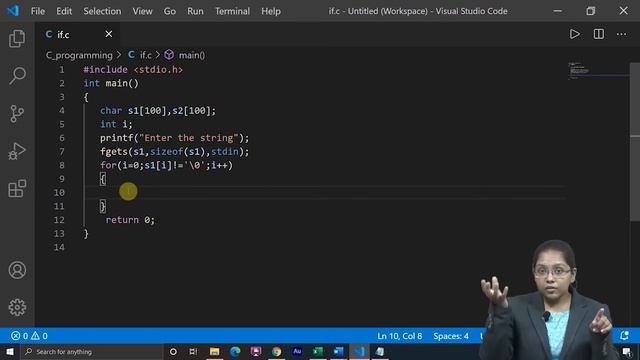Screen dimensions: 640x360
Task: Click the 'char s1[100],s2[100];' line
Action: point(158,111)
